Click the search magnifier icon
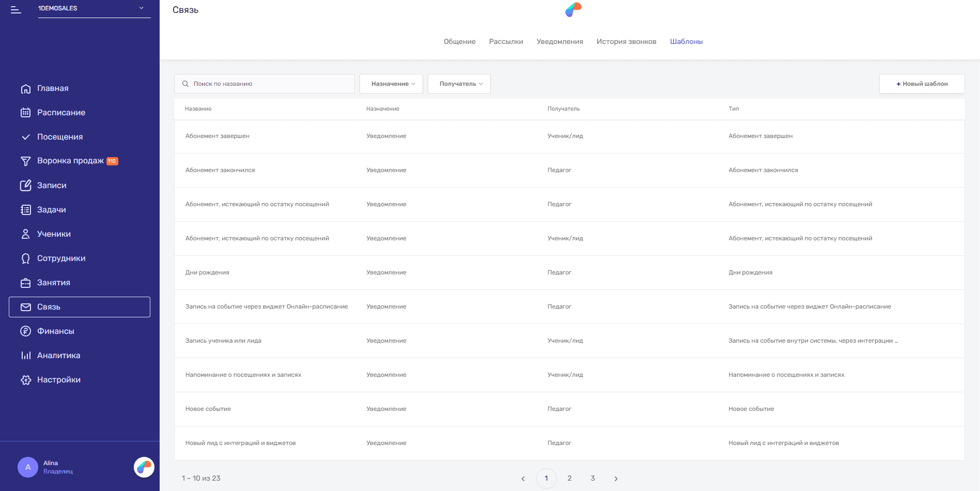 point(185,84)
